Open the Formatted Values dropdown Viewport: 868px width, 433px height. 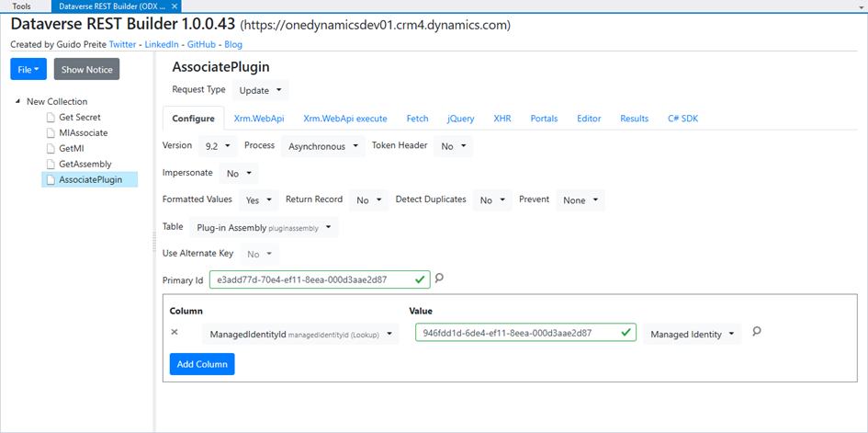(258, 200)
